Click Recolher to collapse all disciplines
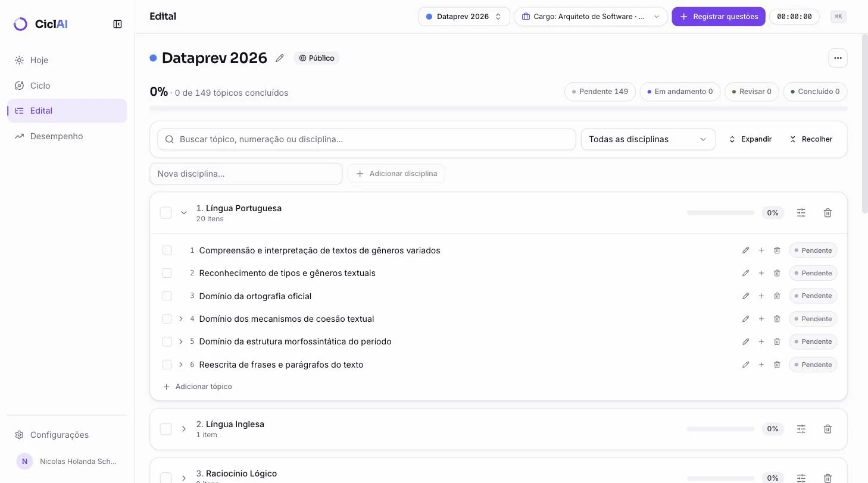868x483 pixels. (811, 139)
